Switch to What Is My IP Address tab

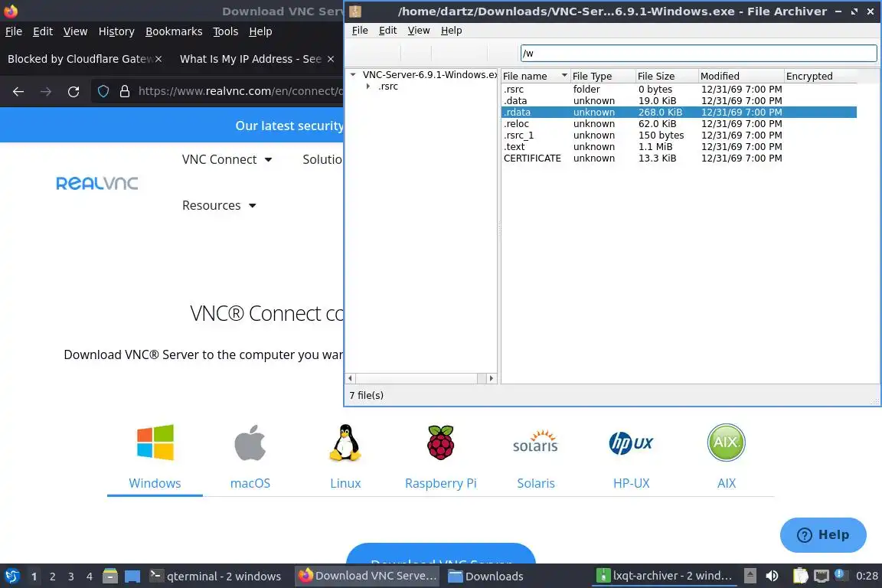250,59
